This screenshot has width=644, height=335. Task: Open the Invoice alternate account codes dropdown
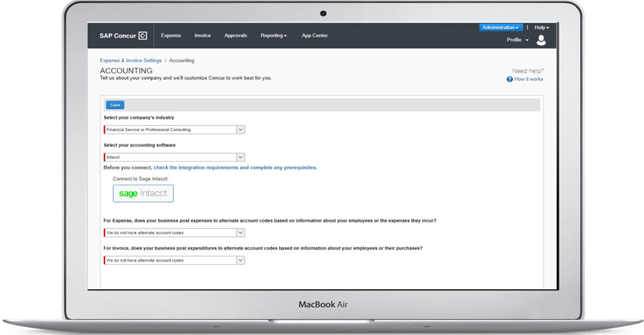(x=241, y=261)
